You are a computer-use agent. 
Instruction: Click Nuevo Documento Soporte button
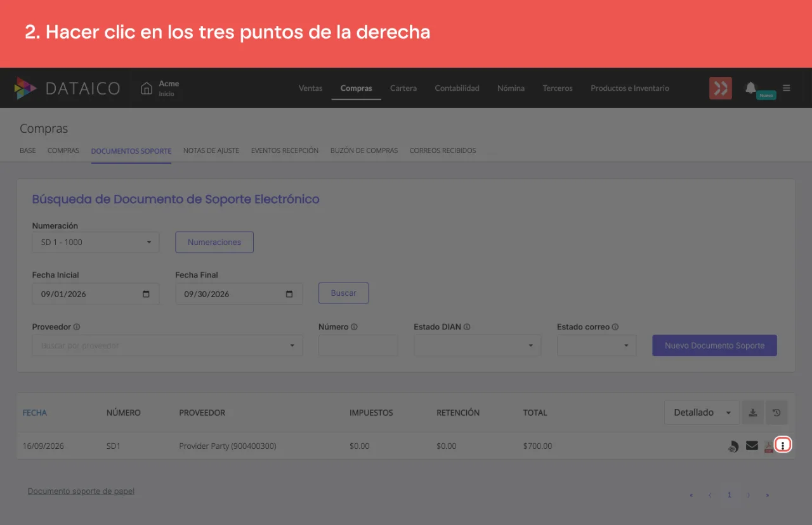pos(714,345)
